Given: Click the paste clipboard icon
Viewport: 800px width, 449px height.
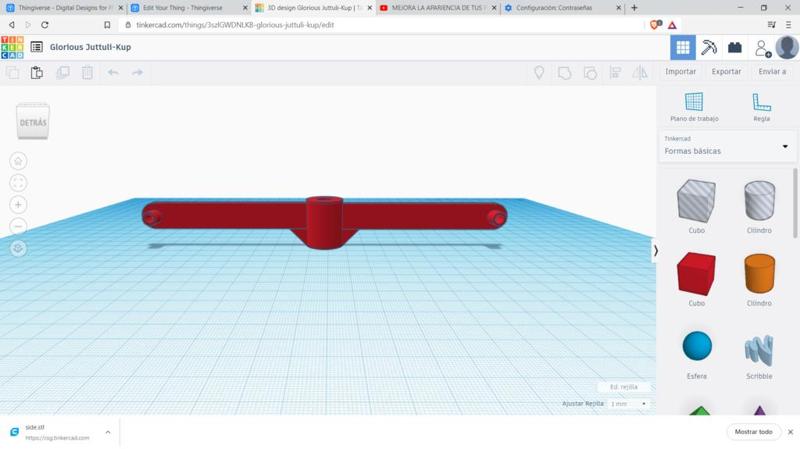Looking at the screenshot, I should pyautogui.click(x=37, y=72).
